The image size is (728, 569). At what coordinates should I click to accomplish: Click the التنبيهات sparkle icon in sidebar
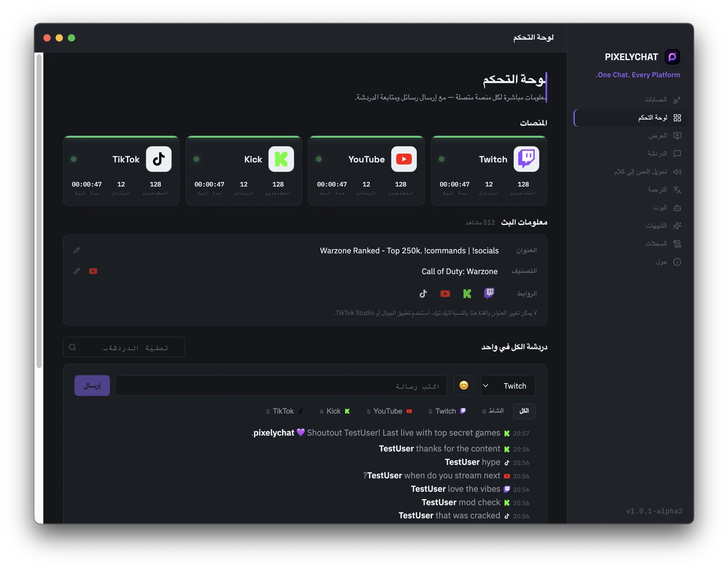click(677, 226)
